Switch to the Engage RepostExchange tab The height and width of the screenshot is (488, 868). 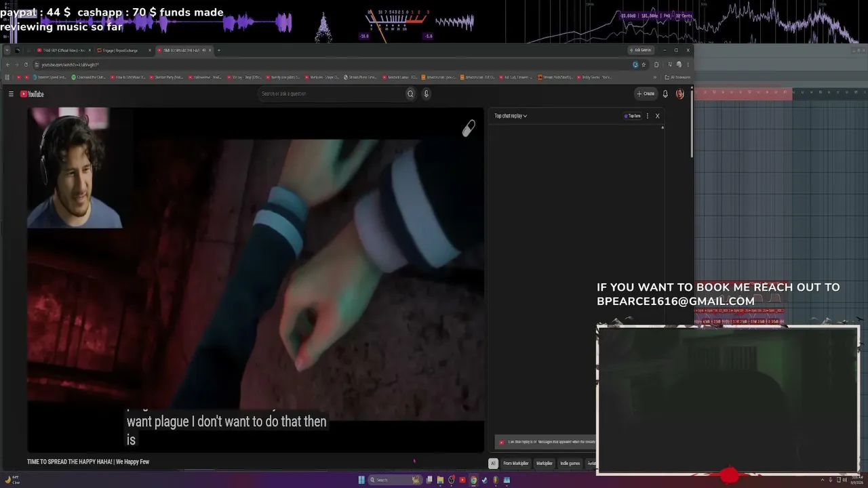tap(123, 50)
